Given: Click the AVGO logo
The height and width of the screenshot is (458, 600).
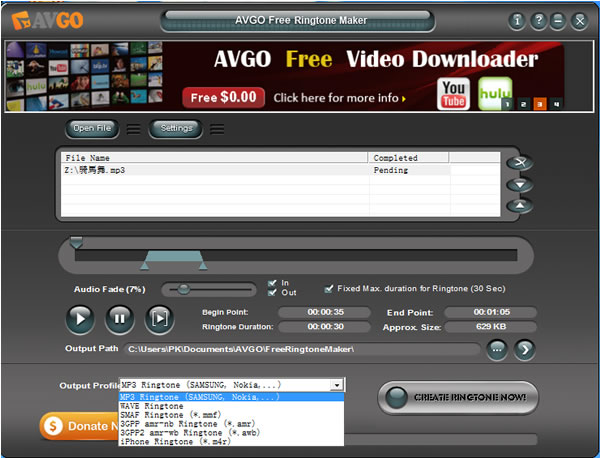Looking at the screenshot, I should click(x=47, y=20).
